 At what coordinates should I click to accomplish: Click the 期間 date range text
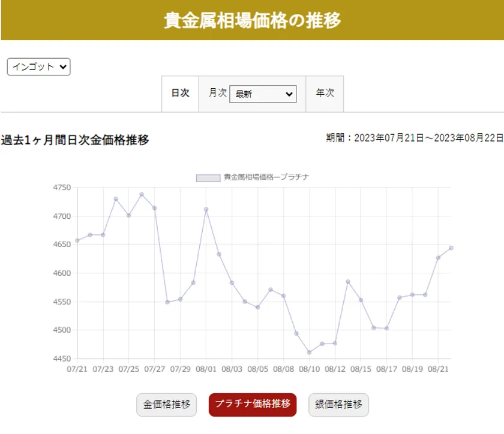tap(414, 138)
